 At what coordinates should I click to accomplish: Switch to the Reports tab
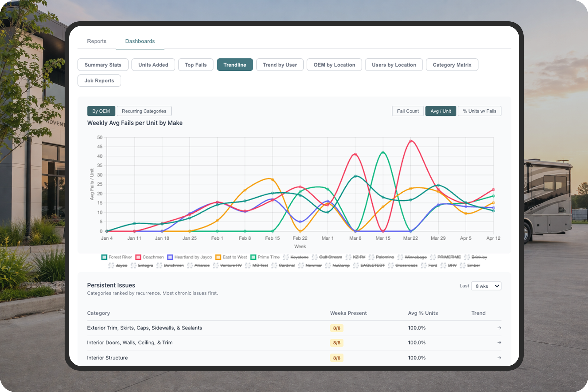(97, 41)
